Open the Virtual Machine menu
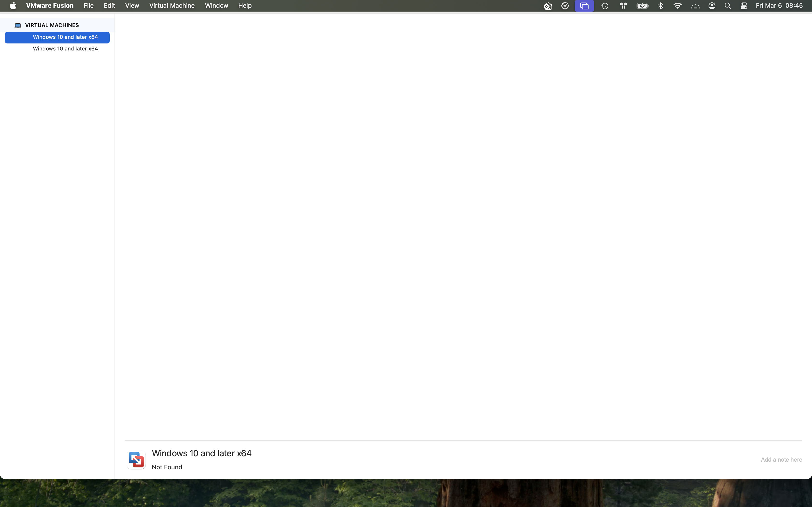The height and width of the screenshot is (507, 812). pyautogui.click(x=172, y=6)
